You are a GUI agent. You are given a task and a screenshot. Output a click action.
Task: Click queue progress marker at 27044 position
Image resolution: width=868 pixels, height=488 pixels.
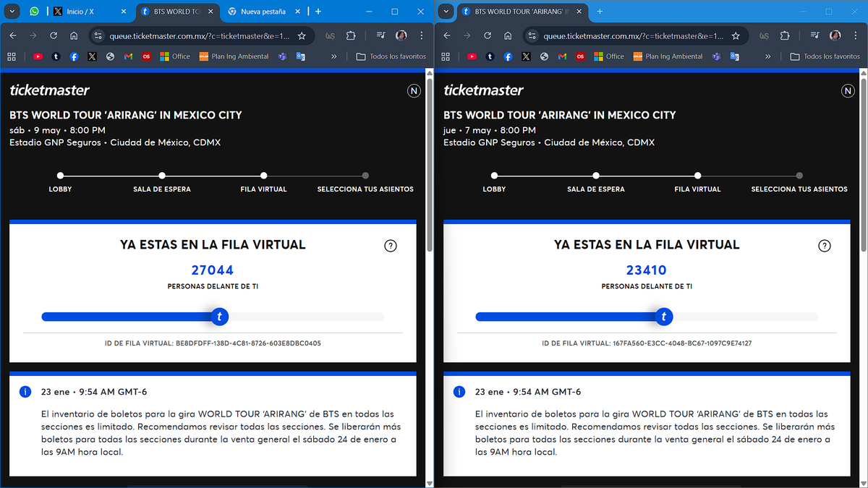219,317
